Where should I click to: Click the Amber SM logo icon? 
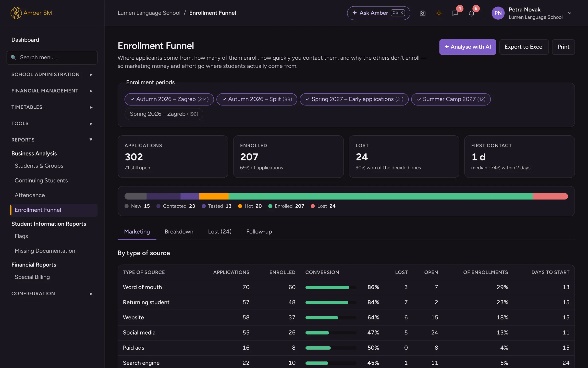coord(16,13)
